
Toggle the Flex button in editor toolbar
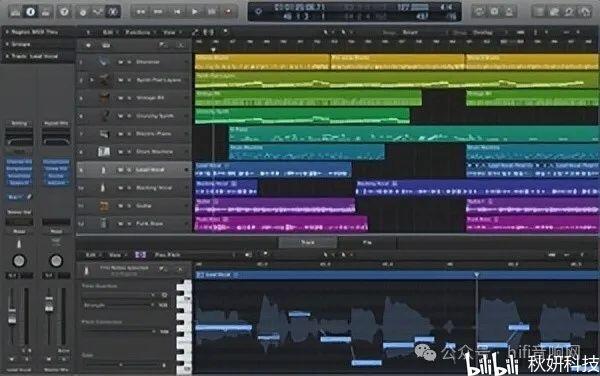pos(140,255)
